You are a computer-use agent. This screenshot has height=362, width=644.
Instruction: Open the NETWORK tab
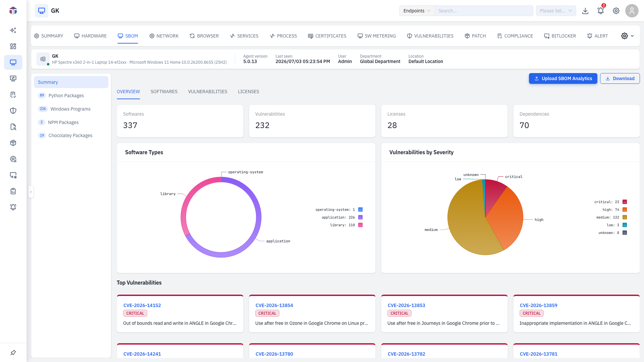point(164,36)
